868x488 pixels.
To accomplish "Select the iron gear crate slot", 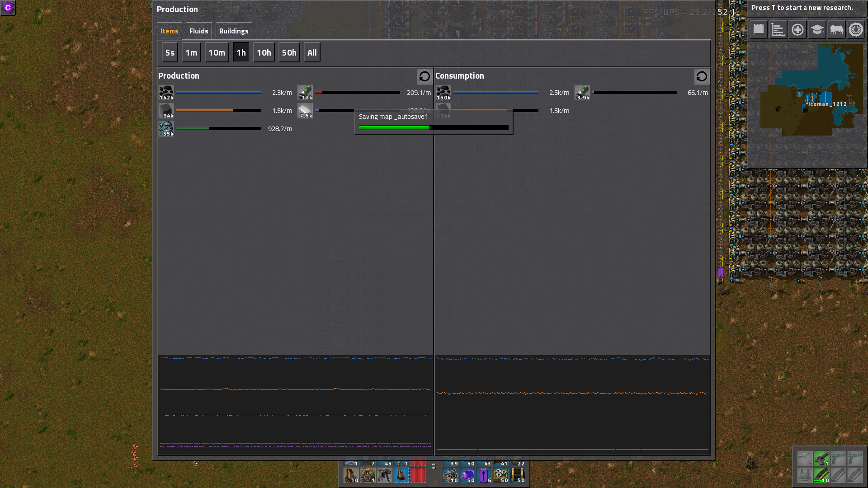I will click(x=501, y=475).
